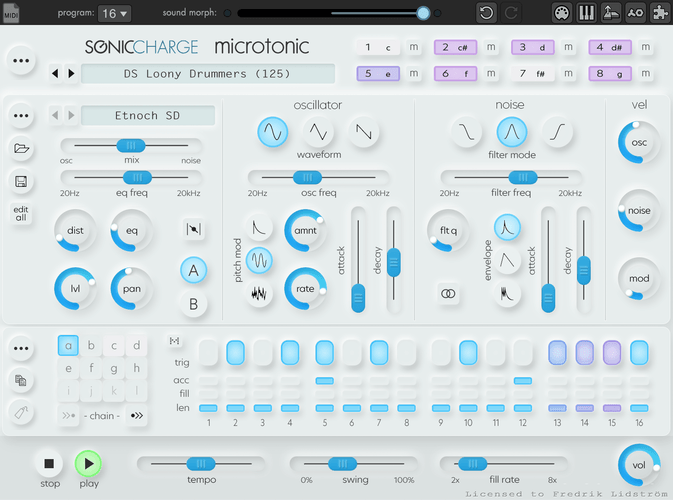
Task: Select pattern b
Action: coord(91,345)
